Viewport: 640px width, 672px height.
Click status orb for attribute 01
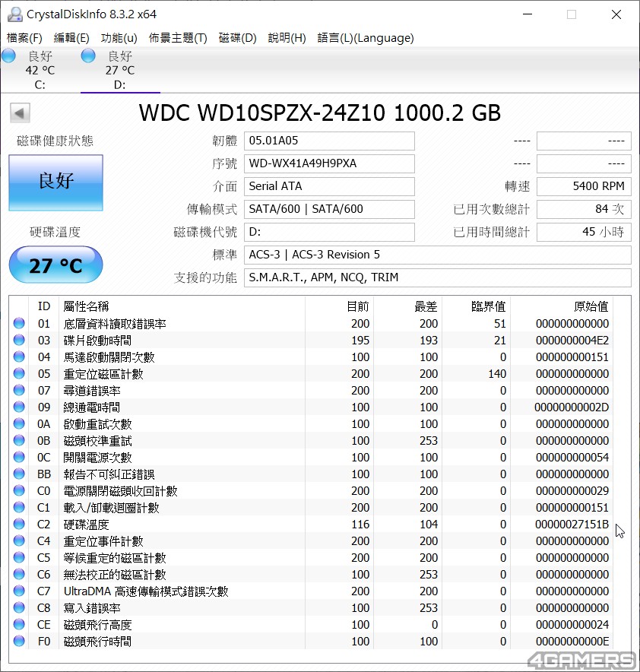(x=19, y=323)
